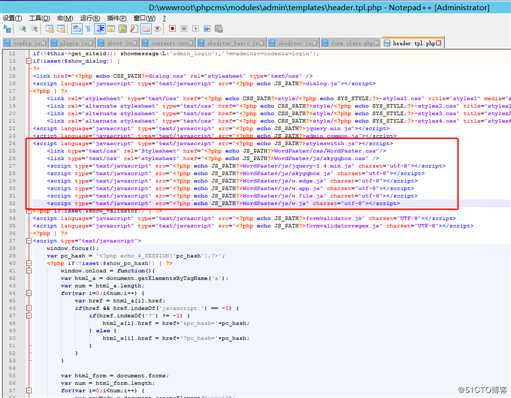The width and height of the screenshot is (511, 398).
Task: Collapse fold at line 40 show_pc_hash
Action: click(29, 263)
